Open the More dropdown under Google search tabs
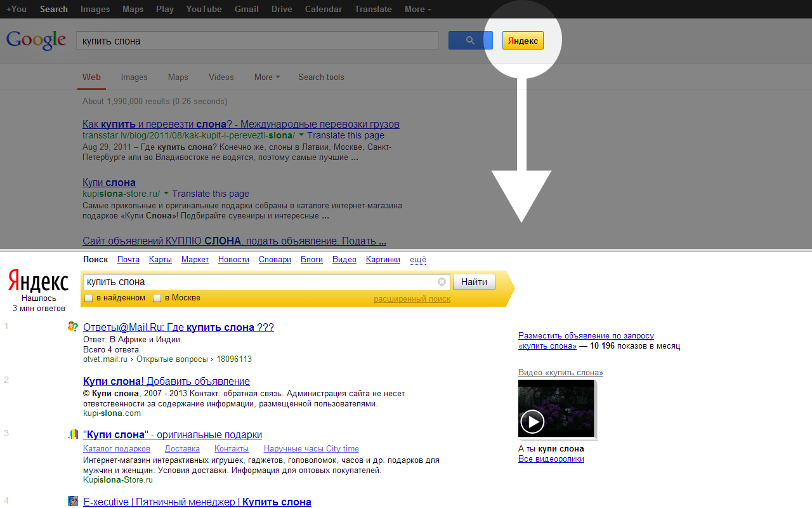This screenshot has width=812, height=508. 267,77
